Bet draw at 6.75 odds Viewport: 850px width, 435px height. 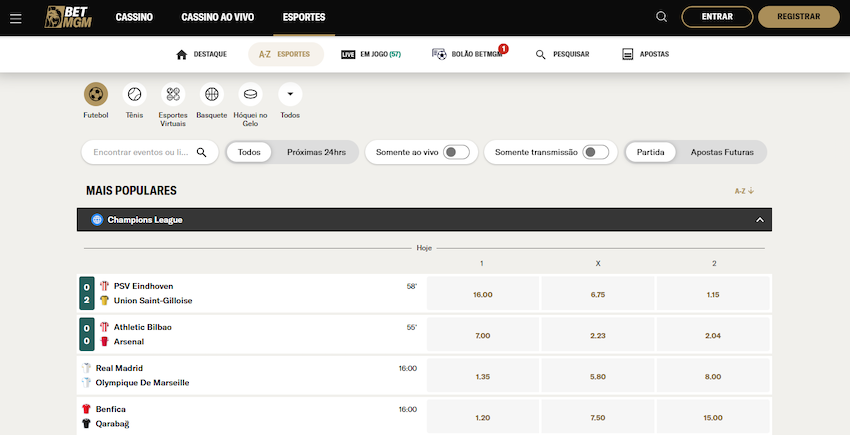tap(598, 293)
